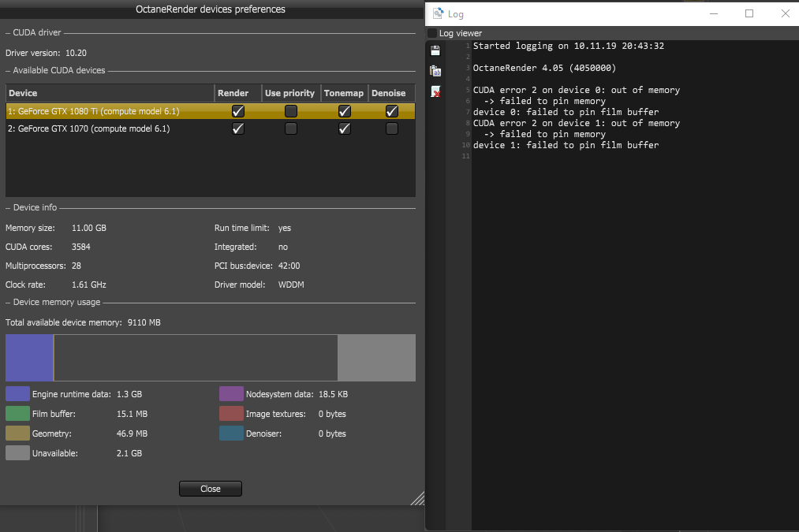
Task: Click 'CUDA error 2 on device 0' line
Action: 577,90
